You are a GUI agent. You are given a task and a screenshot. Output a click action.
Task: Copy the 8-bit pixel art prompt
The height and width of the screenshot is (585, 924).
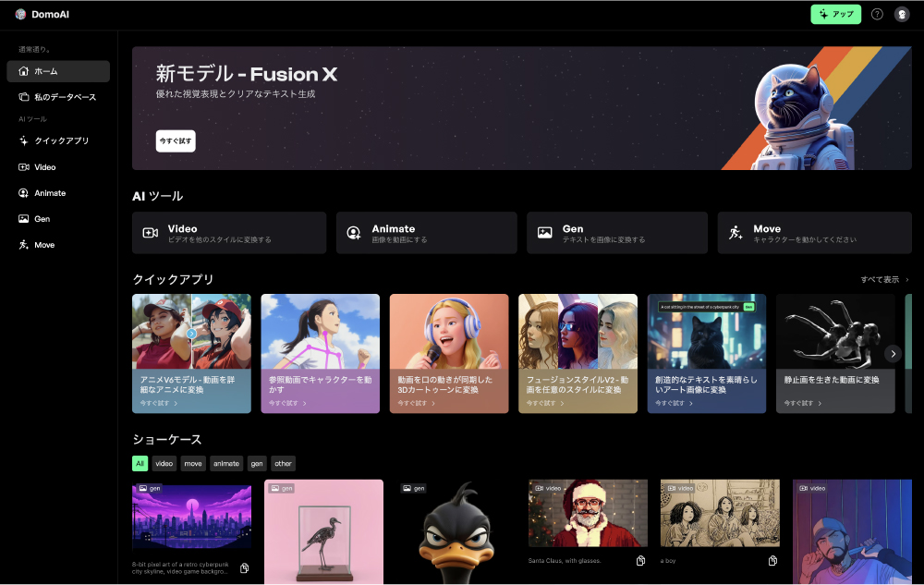pyautogui.click(x=245, y=568)
